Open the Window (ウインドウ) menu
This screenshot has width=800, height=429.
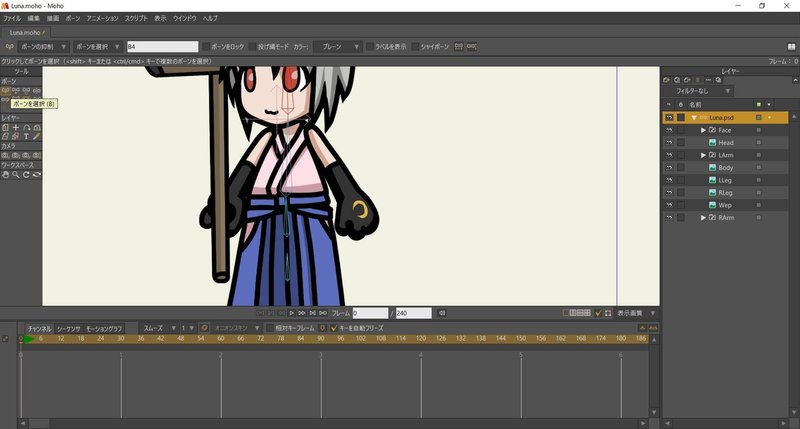pos(185,18)
